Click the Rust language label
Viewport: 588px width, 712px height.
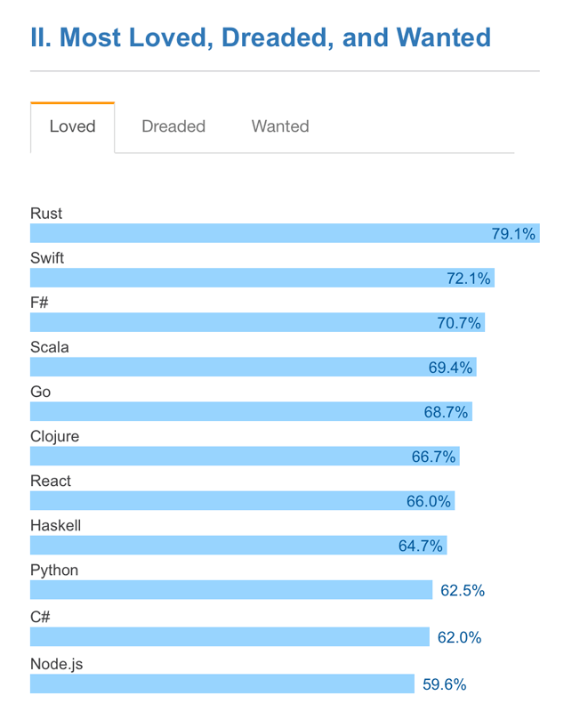point(46,214)
